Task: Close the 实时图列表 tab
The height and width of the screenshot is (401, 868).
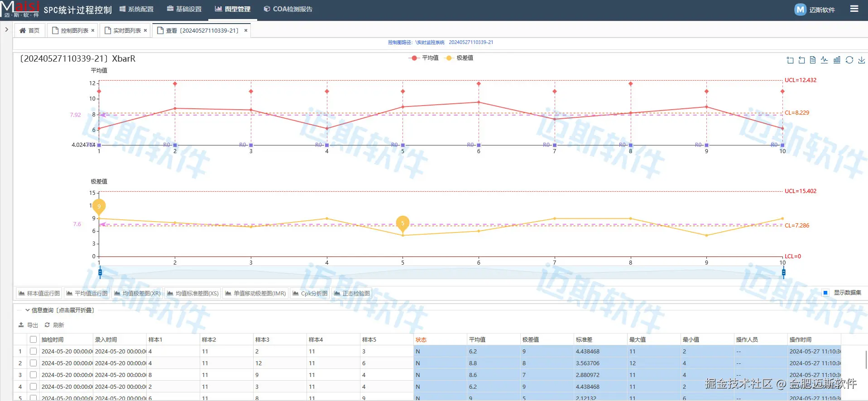Action: (x=145, y=30)
